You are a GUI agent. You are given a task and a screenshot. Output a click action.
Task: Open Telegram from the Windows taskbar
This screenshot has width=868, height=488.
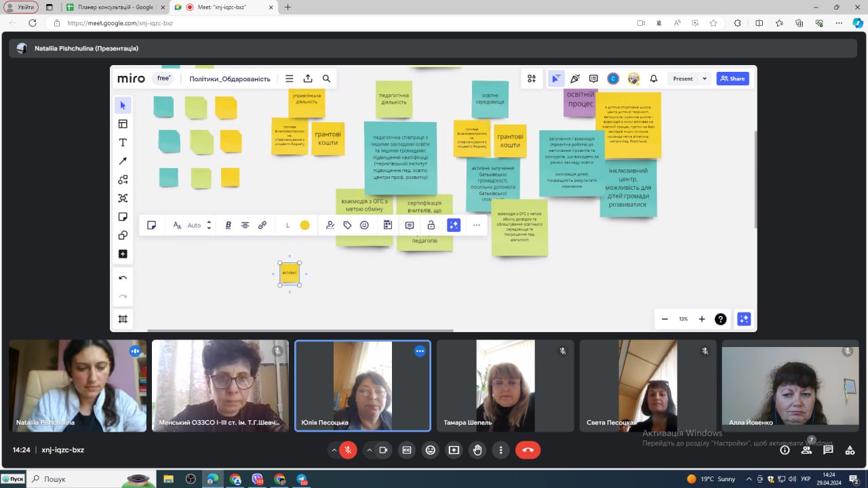tap(302, 479)
